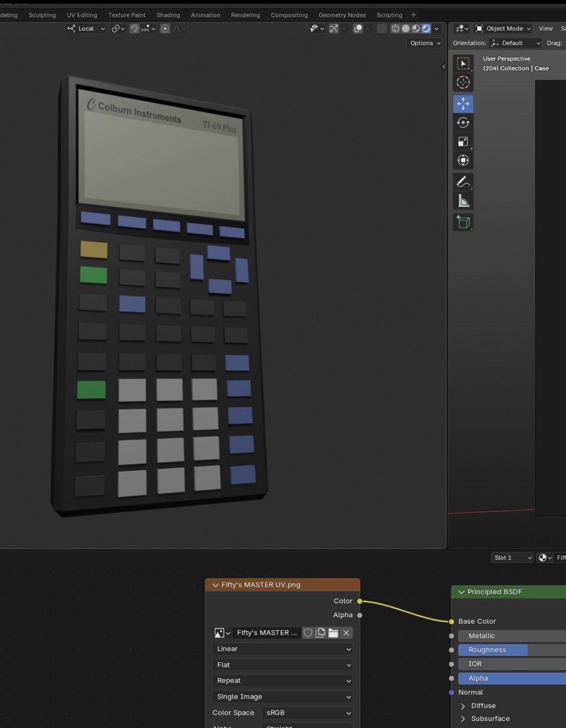Open the sRGB Color Space dropdown
Image resolution: width=566 pixels, height=728 pixels.
(x=307, y=713)
